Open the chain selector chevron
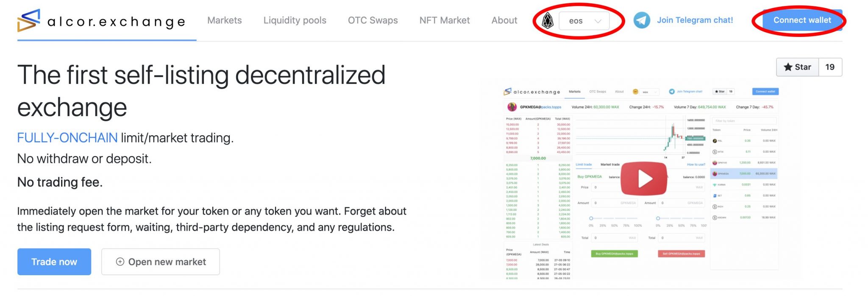 click(x=598, y=20)
